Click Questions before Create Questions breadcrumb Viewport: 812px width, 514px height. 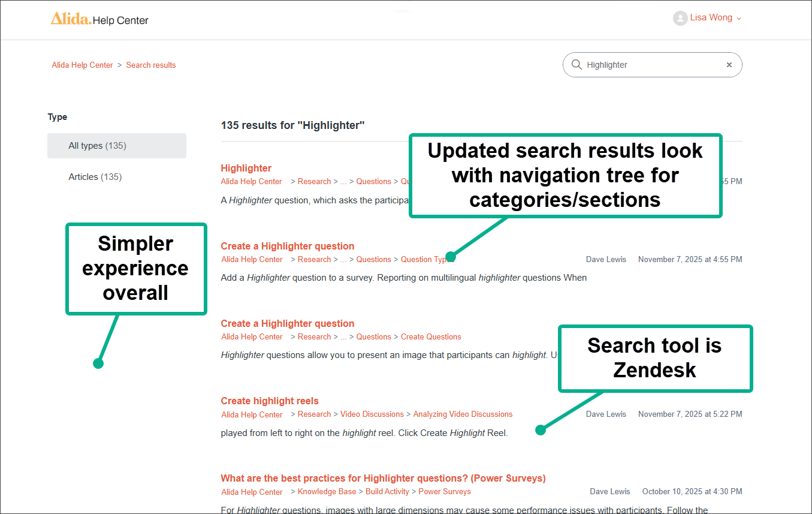pos(373,336)
